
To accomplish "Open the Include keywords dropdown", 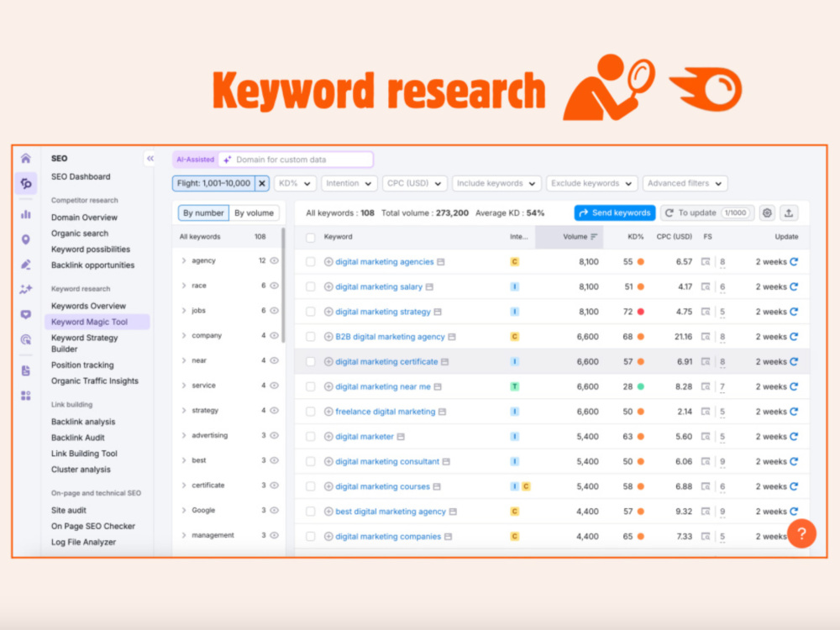I will 496,183.
